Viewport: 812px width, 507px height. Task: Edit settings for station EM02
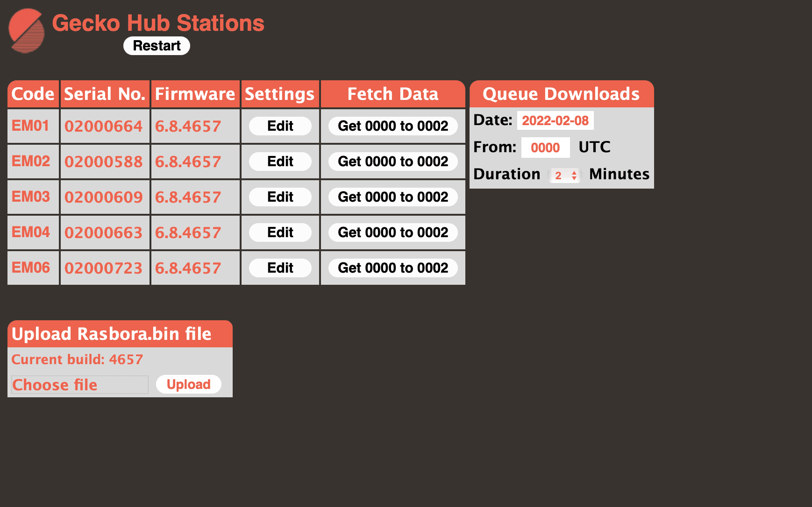pos(280,162)
